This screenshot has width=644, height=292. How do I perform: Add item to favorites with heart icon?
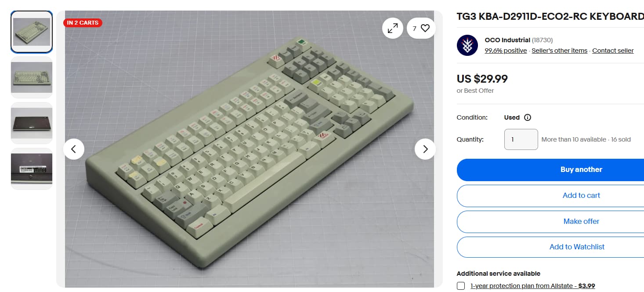click(421, 28)
